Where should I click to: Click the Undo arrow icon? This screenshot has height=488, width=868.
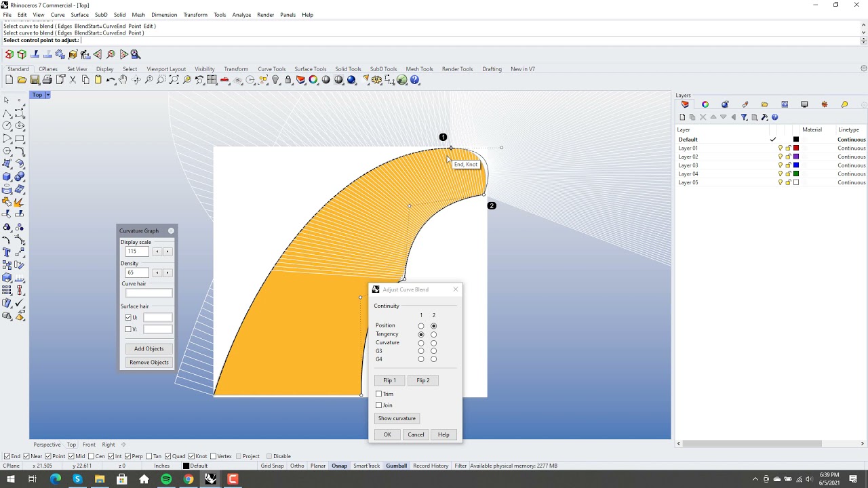111,80
